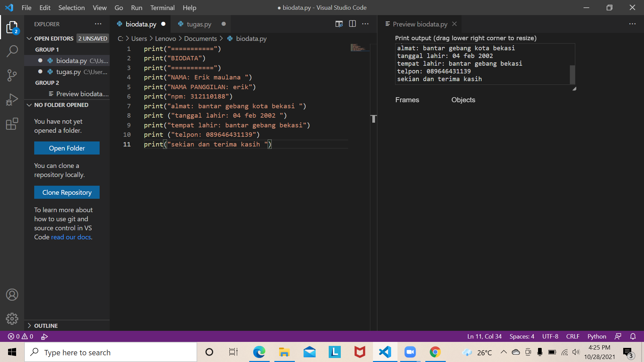Click the read our docs link
The image size is (644, 362).
(71, 237)
